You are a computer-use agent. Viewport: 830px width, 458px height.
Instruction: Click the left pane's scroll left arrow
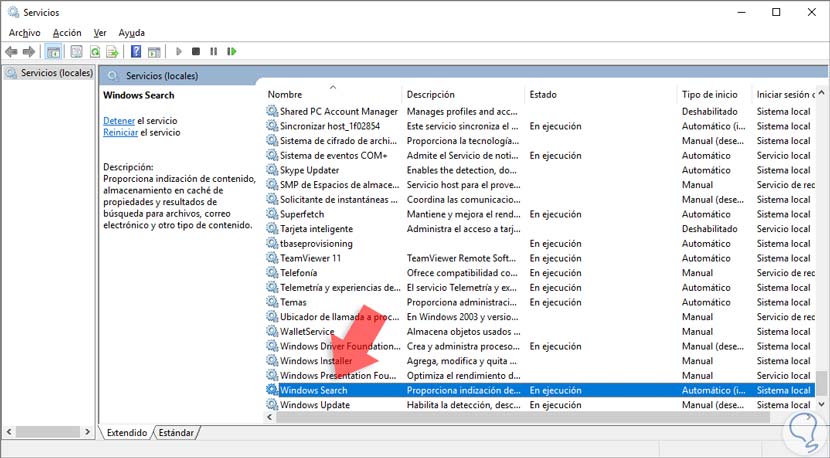click(x=9, y=432)
